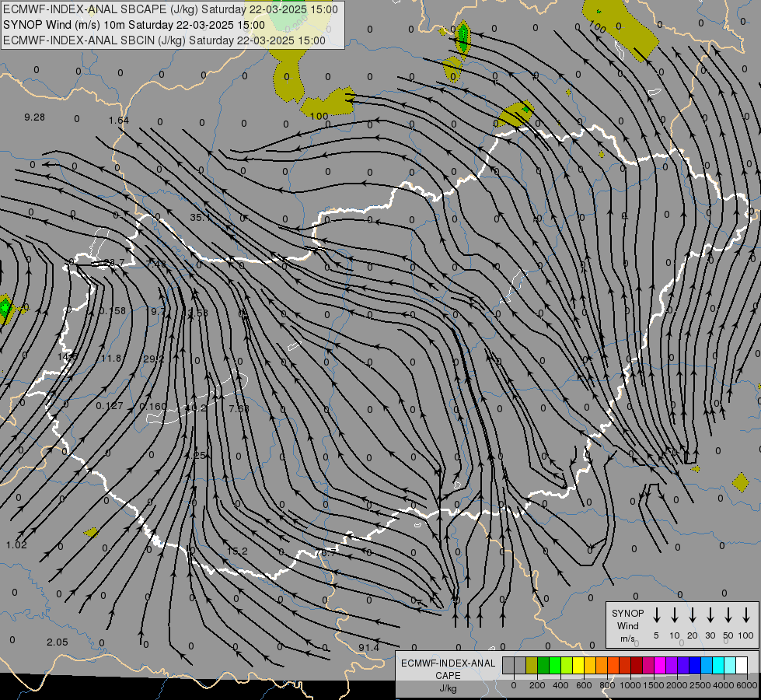Click the wind arrow above the 100 label
The height and width of the screenshot is (700, 761).
click(x=746, y=615)
